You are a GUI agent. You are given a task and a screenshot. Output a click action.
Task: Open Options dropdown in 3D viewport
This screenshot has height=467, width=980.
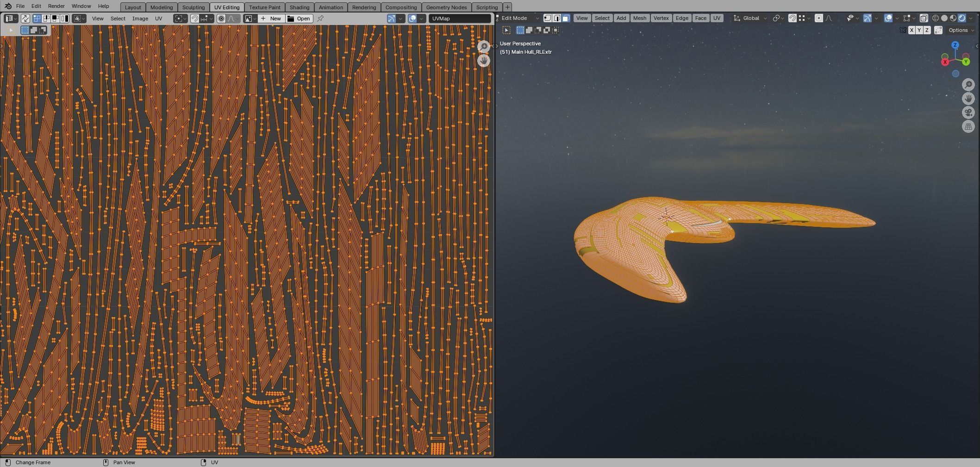tap(961, 30)
